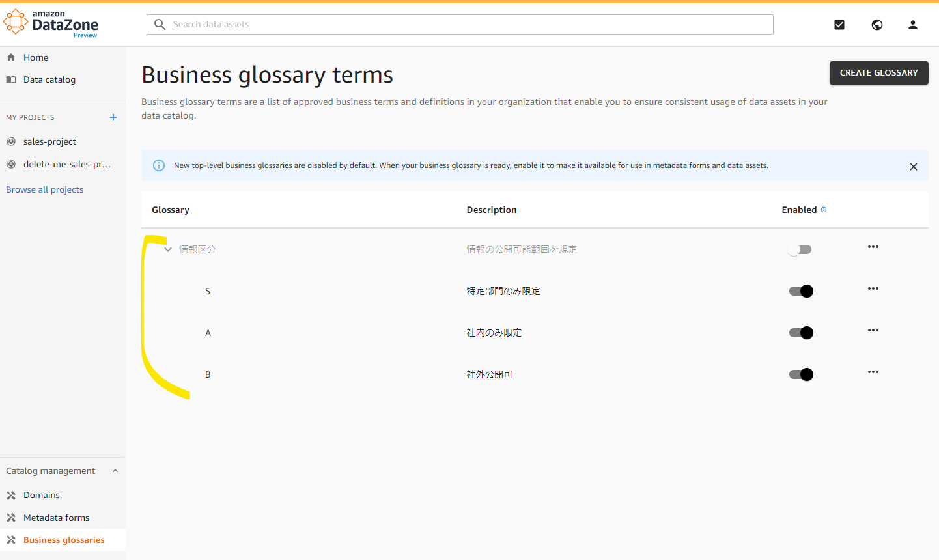
Task: Open more options for term A
Action: pos(873,330)
